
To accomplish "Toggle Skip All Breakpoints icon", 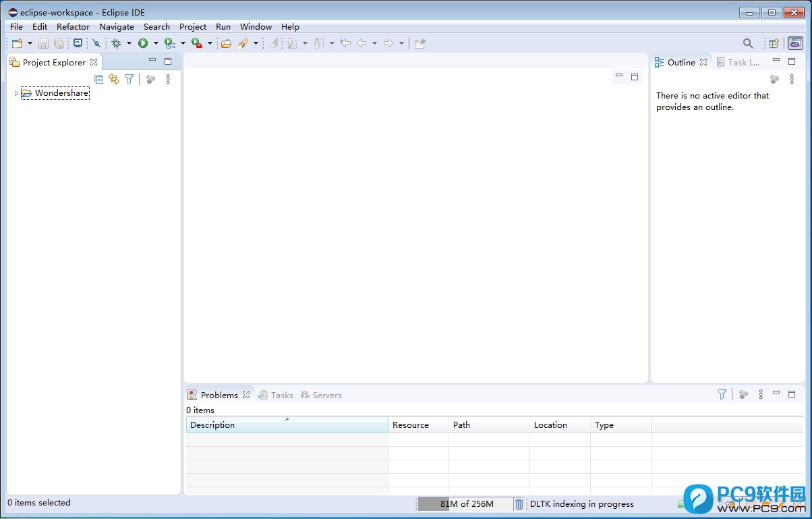I will (x=96, y=43).
